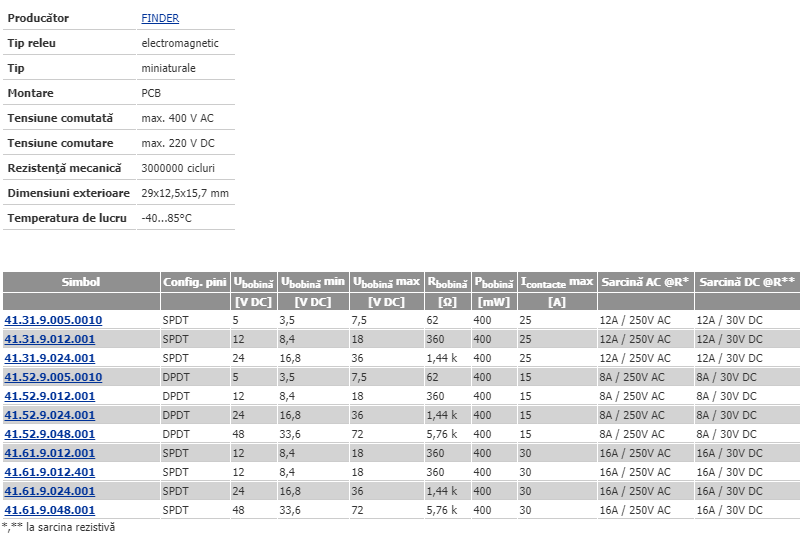Open product 41.31.9.012.001

(49, 339)
